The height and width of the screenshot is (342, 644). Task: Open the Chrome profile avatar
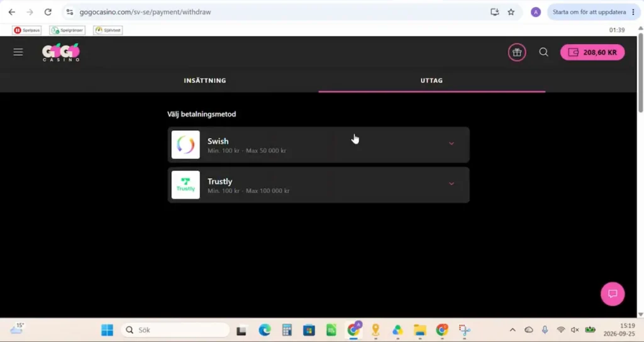[536, 12]
